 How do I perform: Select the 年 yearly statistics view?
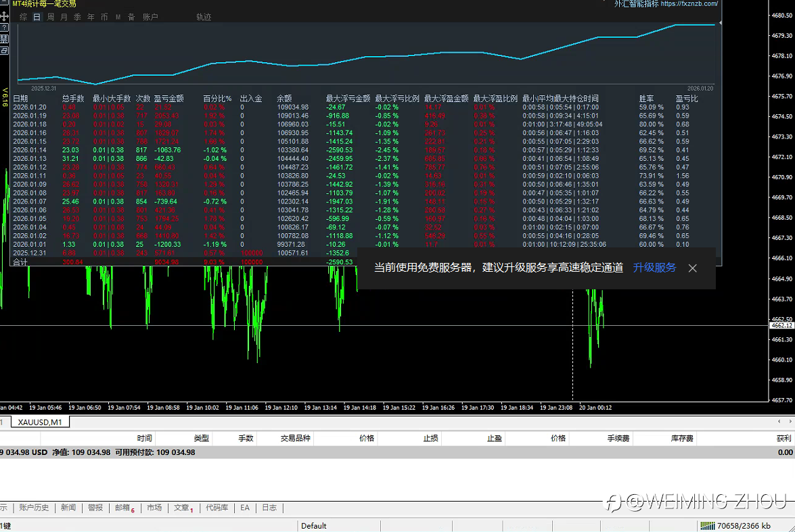(91, 17)
